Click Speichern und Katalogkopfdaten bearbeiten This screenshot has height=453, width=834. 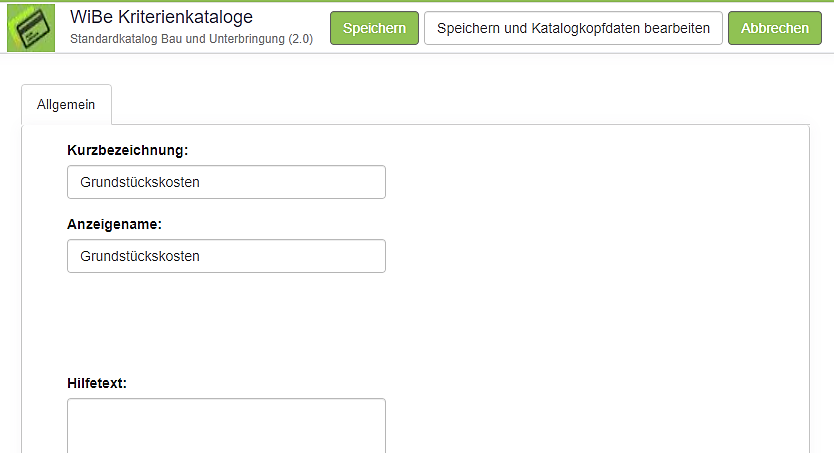[x=573, y=28]
